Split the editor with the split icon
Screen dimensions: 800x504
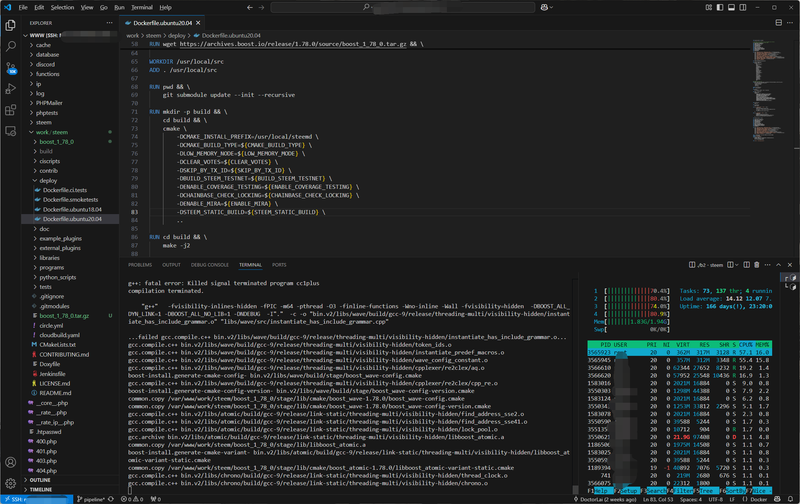(779, 22)
